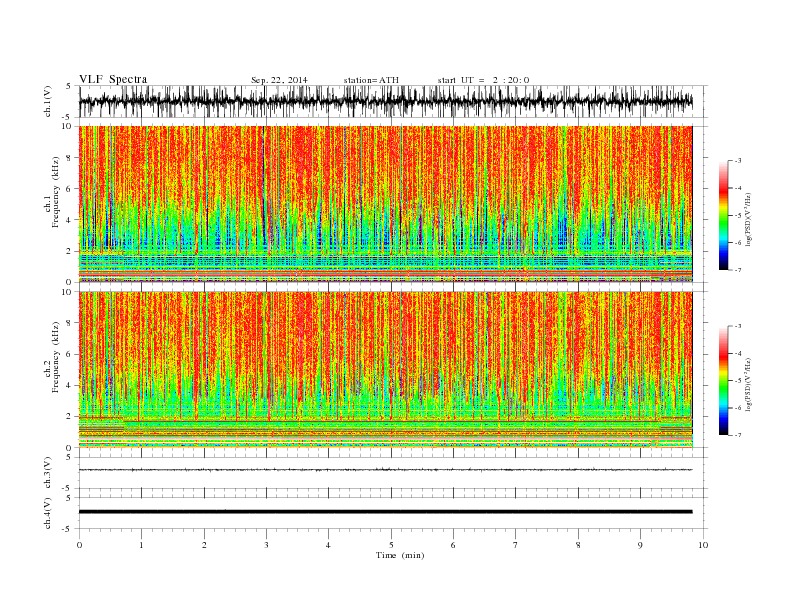Click the "station=ATH" header label
Screen dimensions: 792x612
pyautogui.click(x=371, y=80)
